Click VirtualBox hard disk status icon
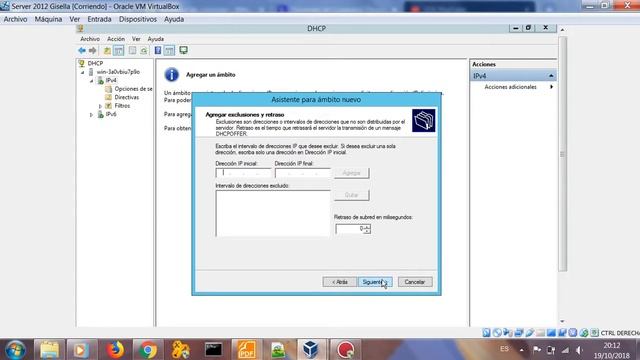This screenshot has width=640, height=360. (x=486, y=333)
